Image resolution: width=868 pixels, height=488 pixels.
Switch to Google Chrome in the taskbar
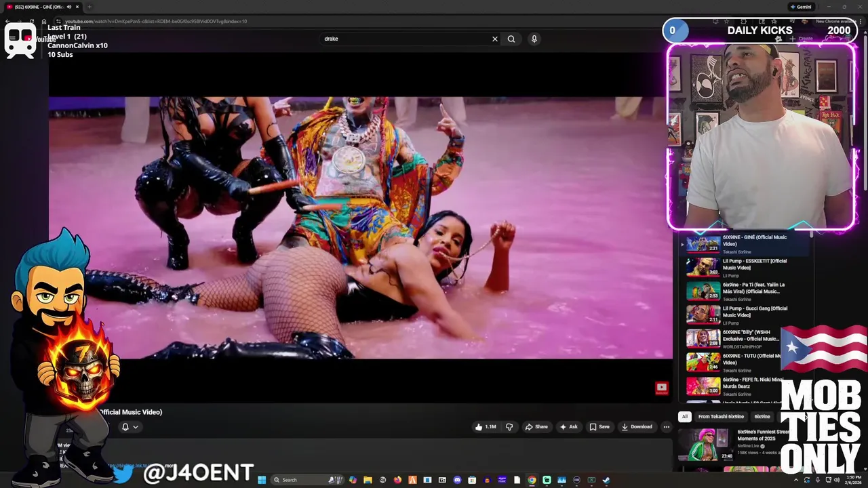pos(532,480)
